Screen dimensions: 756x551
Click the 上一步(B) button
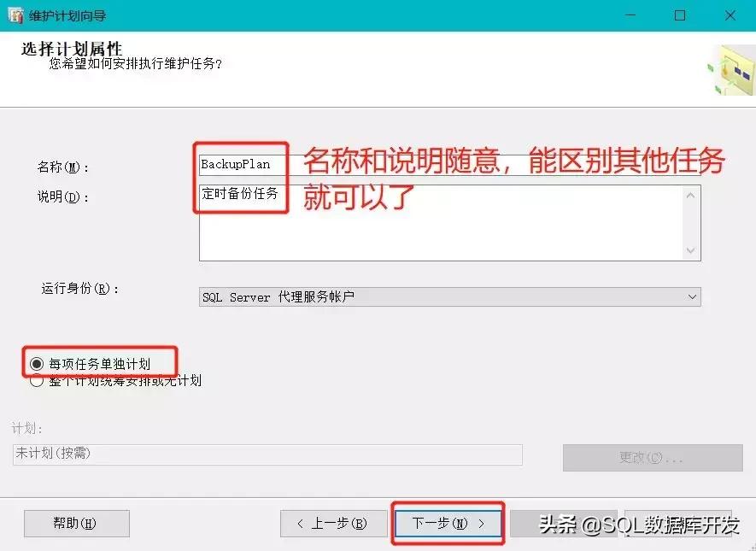[x=334, y=524]
